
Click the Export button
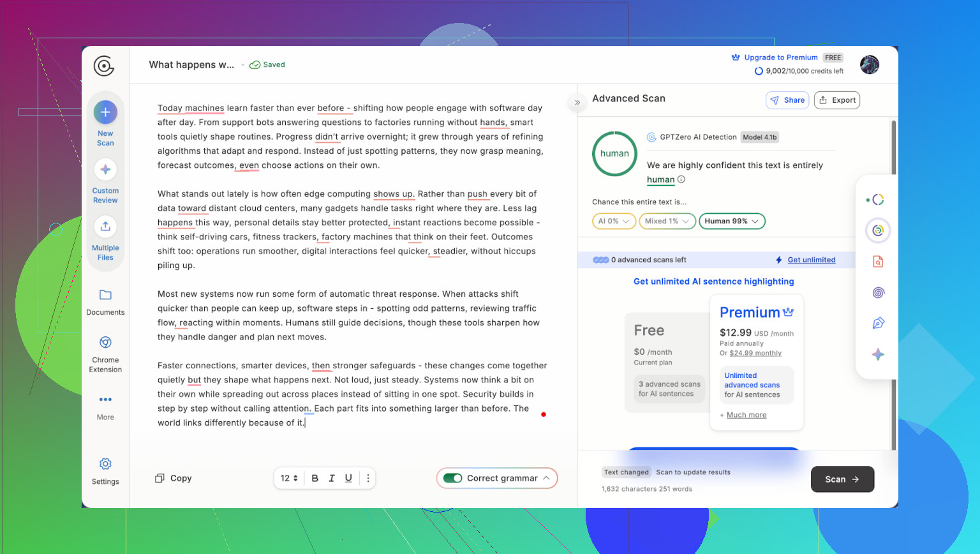(x=837, y=100)
